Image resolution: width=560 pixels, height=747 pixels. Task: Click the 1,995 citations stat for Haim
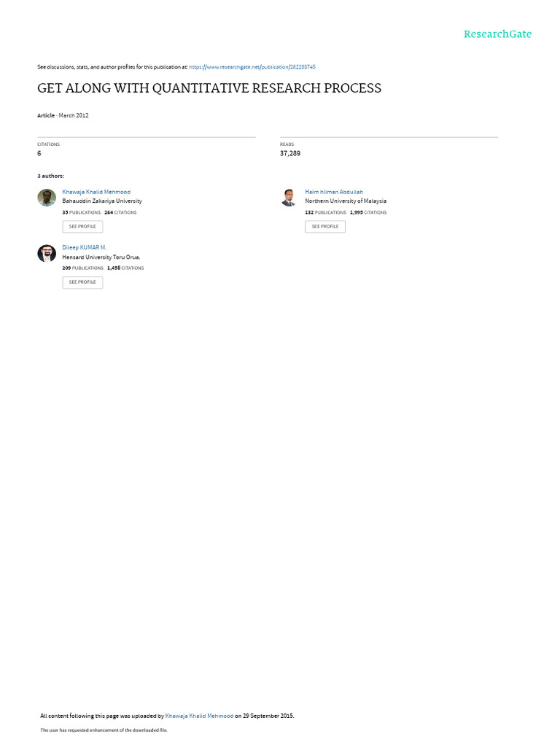tap(368, 212)
